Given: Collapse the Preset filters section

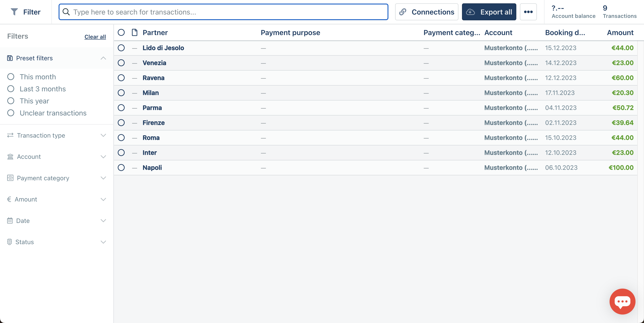Looking at the screenshot, I should 103,58.
